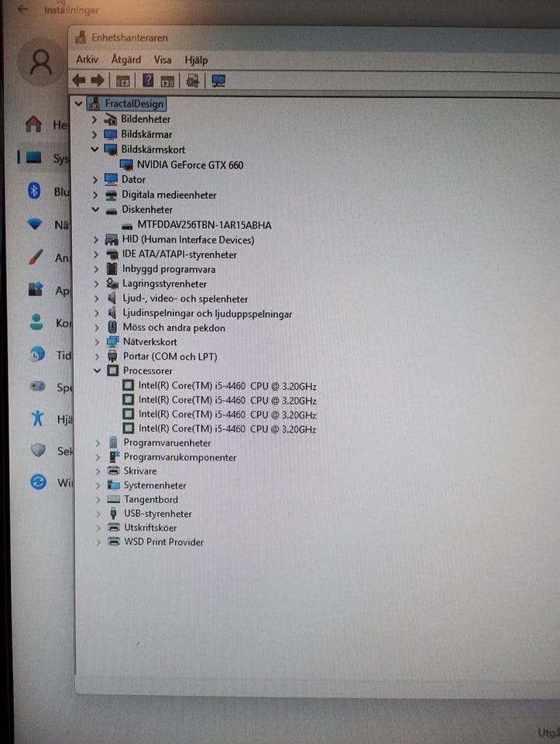Click the Dator computer icon
Screen dimensions: 560x744
point(111,179)
